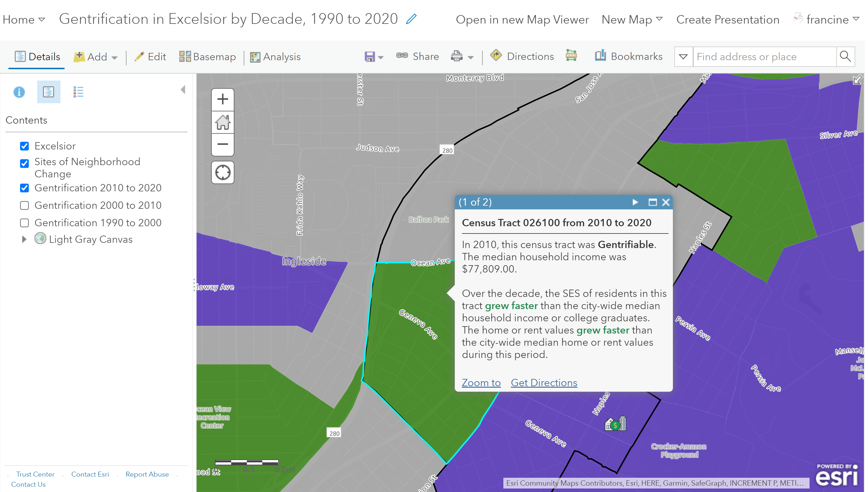Enable Gentrification 1990 to 2000 layer
This screenshot has width=868, height=492.
click(x=24, y=223)
